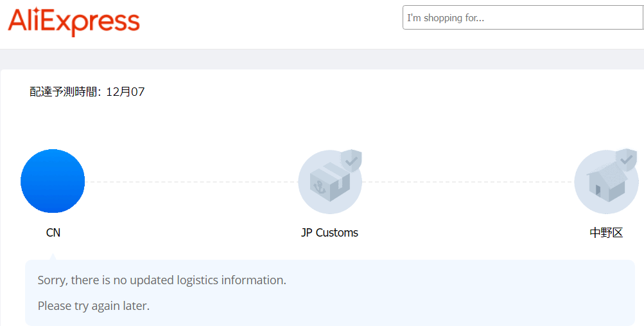
Task: Click the "Sorry, there is no updated logistics information" message
Action: [x=162, y=280]
